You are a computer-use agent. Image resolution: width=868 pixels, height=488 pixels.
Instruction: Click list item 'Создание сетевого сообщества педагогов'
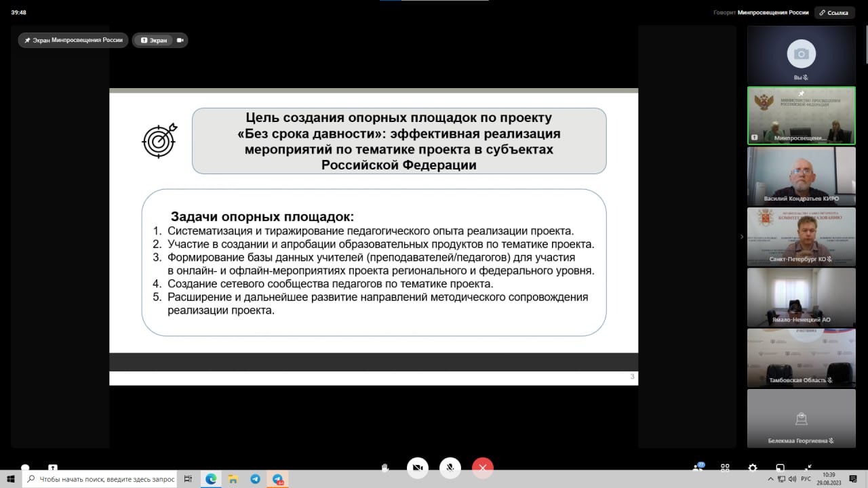330,284
